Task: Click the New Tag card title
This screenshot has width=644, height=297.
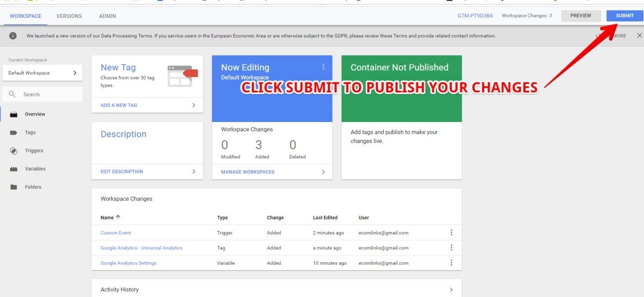Action: tap(118, 67)
